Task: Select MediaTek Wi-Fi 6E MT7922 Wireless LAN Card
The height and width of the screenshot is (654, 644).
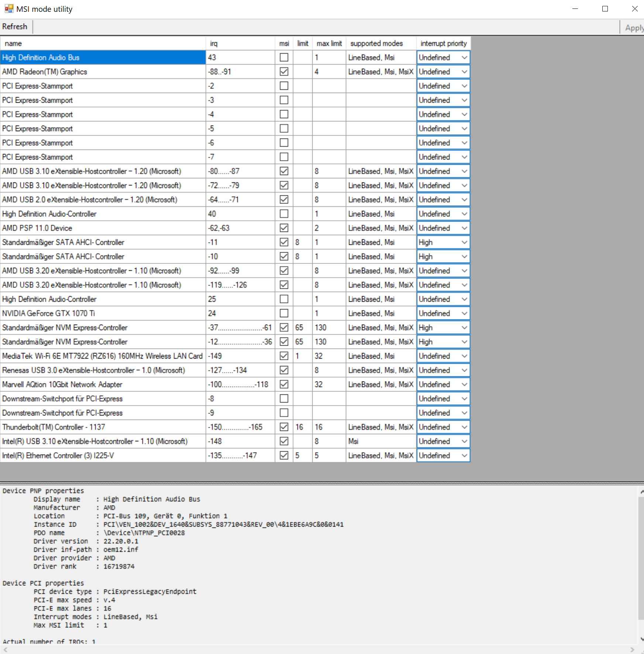Action: pos(103,356)
